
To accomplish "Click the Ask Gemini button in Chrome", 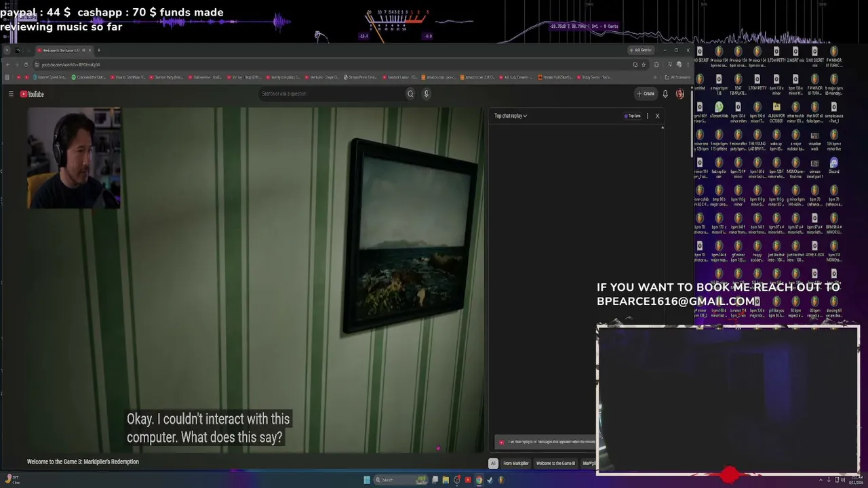I will pyautogui.click(x=641, y=50).
